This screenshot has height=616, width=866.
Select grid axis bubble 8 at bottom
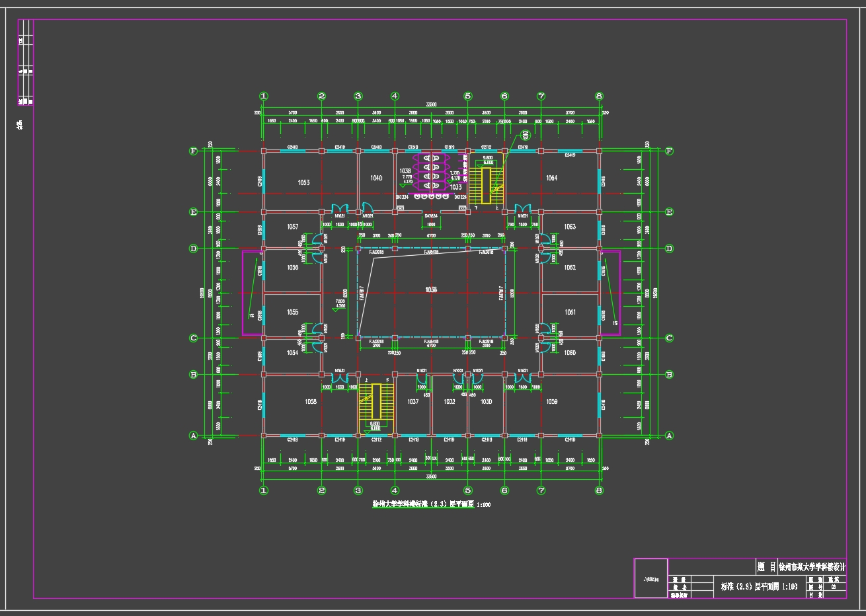(599, 490)
